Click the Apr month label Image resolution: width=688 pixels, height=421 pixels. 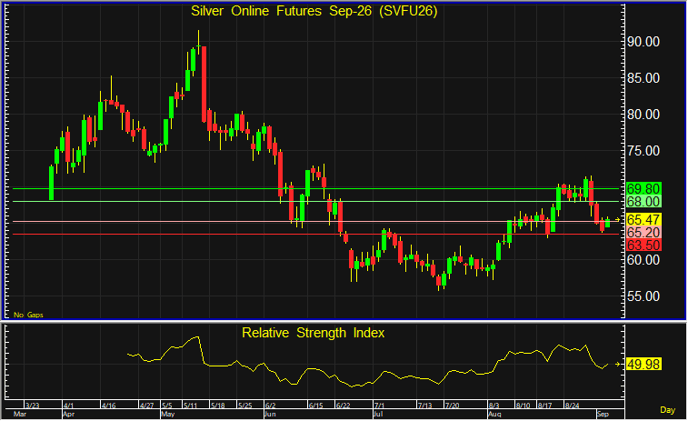69,414
